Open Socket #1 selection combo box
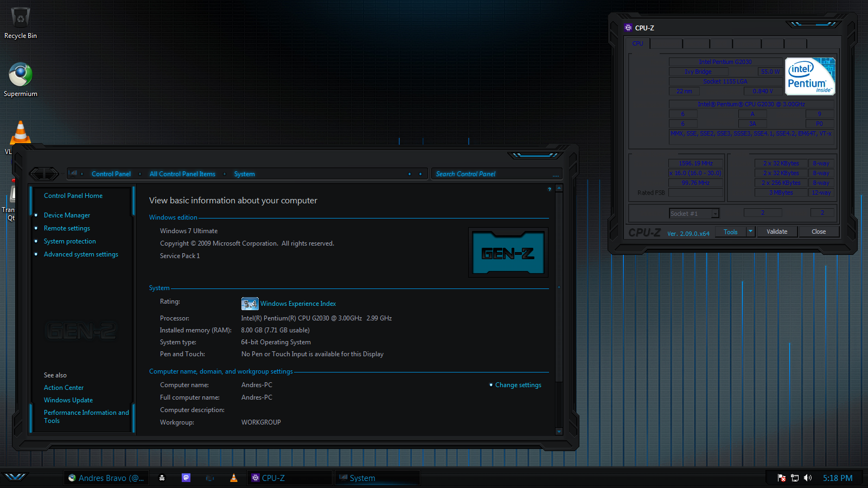The width and height of the screenshot is (868, 488). pyautogui.click(x=694, y=214)
